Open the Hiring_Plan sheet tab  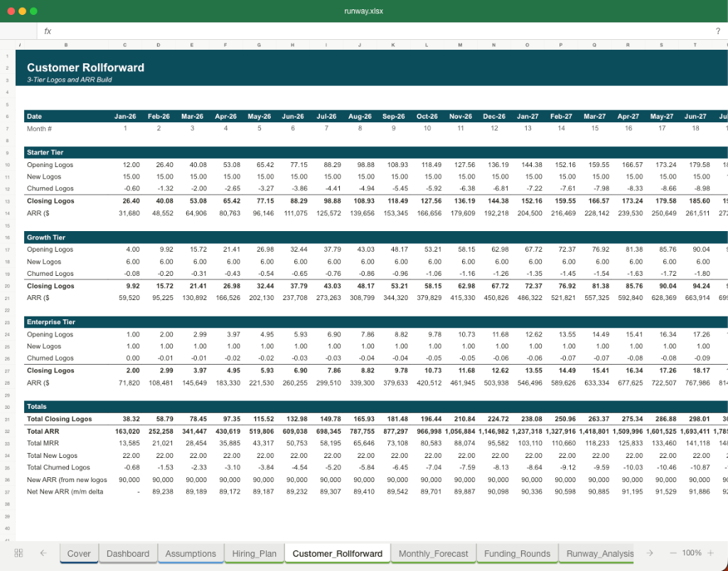[x=254, y=553]
